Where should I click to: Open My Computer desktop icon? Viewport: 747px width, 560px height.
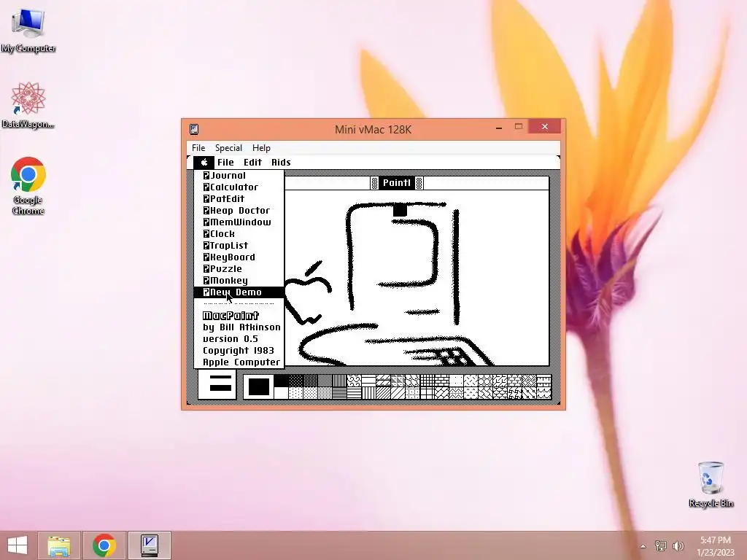[28, 31]
